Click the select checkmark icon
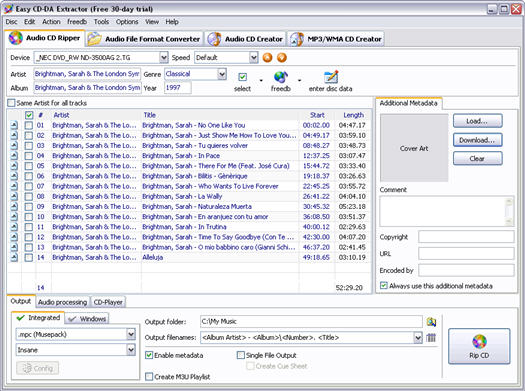 coord(242,77)
